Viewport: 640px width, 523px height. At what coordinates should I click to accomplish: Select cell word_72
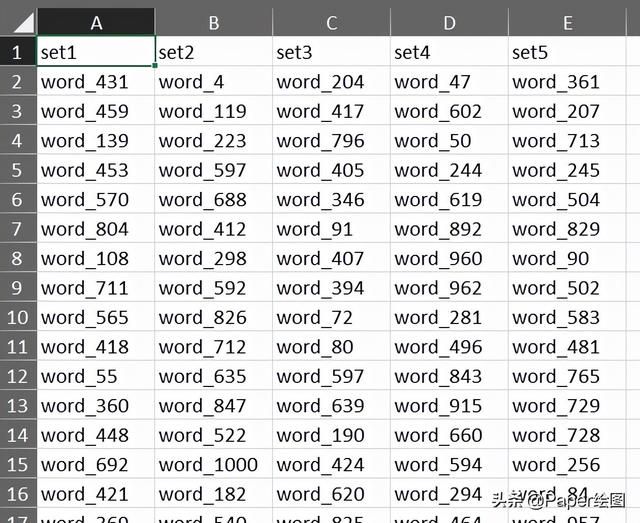coord(331,316)
